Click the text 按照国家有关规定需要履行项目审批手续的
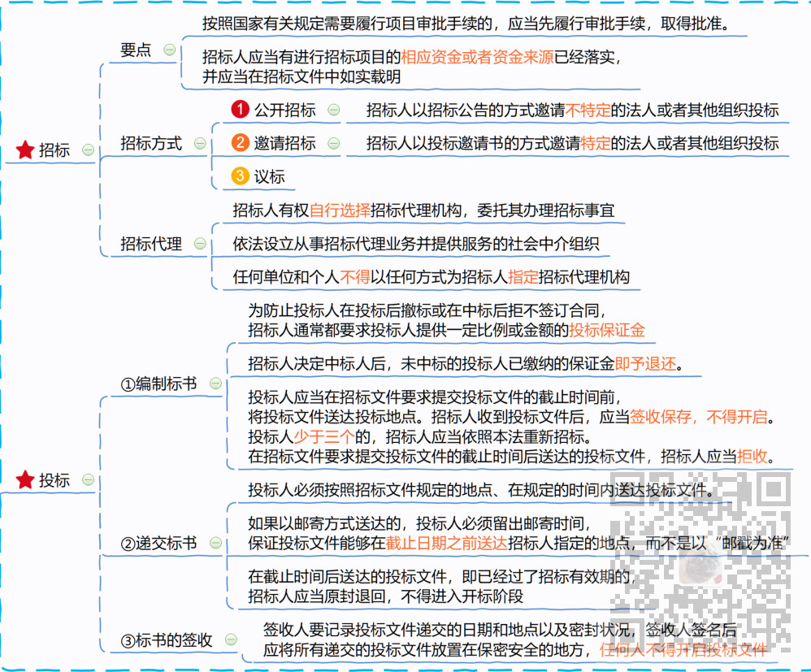The image size is (811, 672). [347, 24]
